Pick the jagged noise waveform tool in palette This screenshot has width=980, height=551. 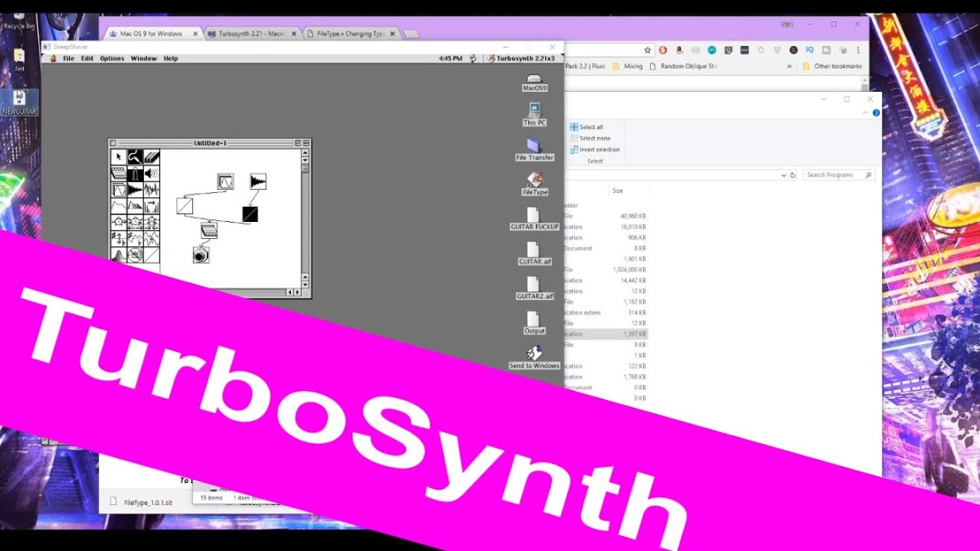[x=152, y=190]
